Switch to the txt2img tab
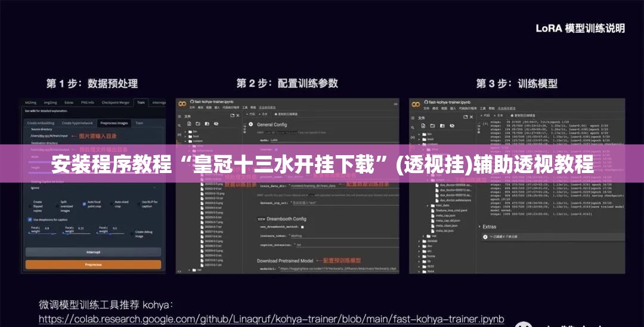The image size is (644, 327). [x=30, y=102]
